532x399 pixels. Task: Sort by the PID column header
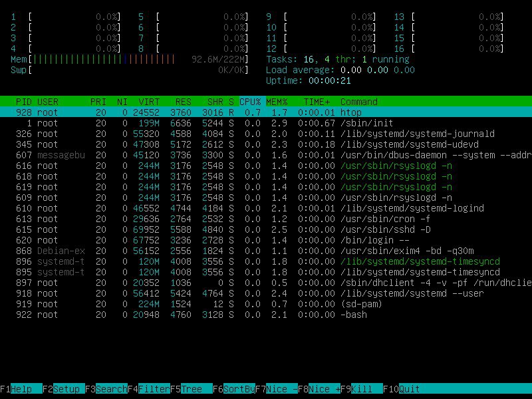click(24, 102)
